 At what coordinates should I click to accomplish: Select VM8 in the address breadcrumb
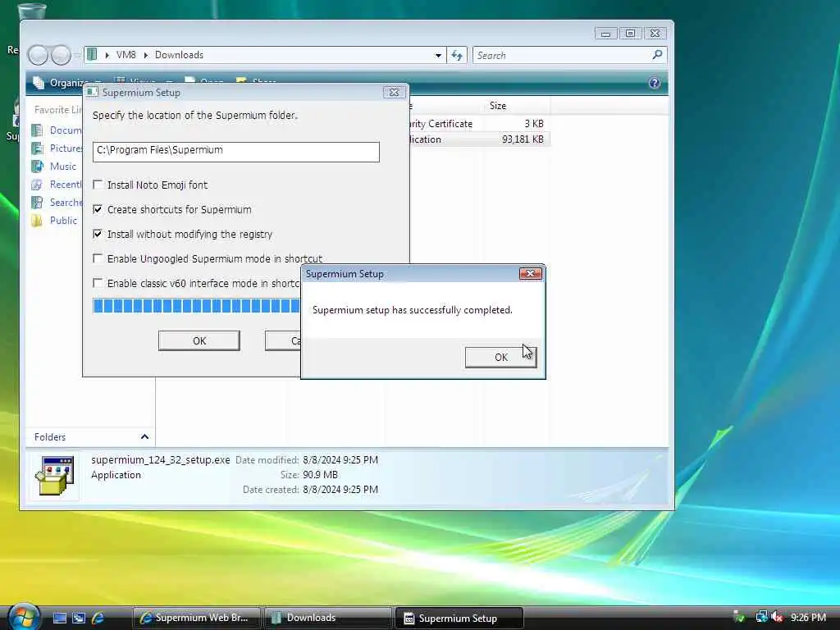pyautogui.click(x=126, y=55)
